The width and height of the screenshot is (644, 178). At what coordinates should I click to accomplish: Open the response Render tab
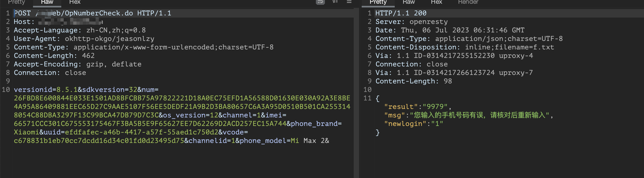tap(468, 2)
